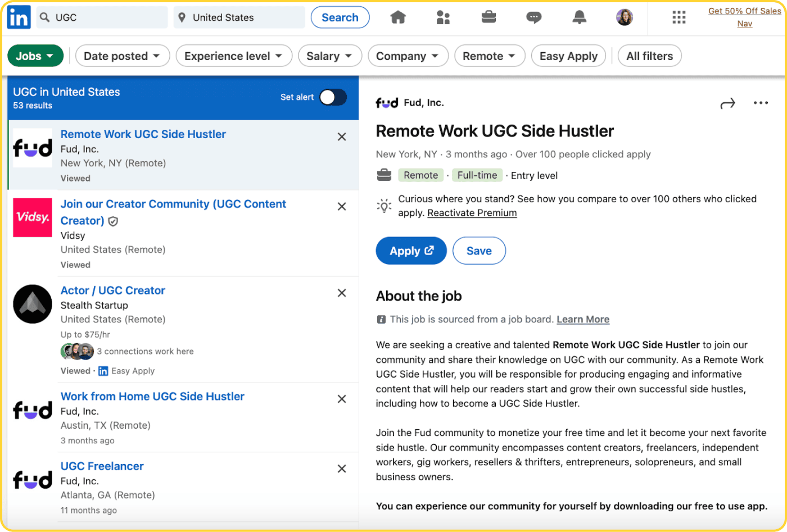
Task: Open the UGC Freelancer listing title
Action: click(x=102, y=466)
